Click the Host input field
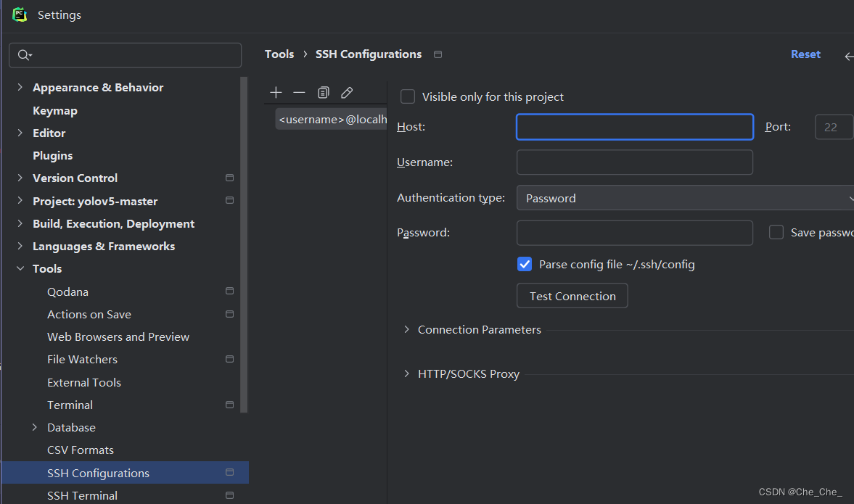This screenshot has height=504, width=854. click(x=634, y=127)
